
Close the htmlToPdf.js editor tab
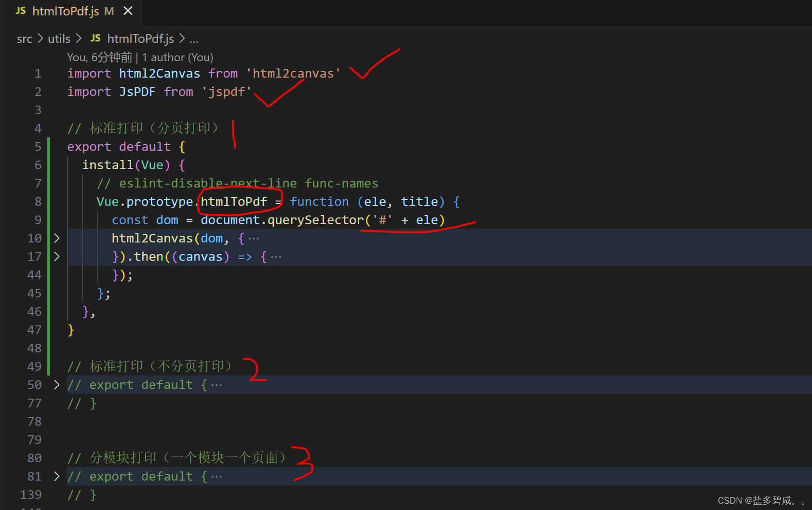[x=128, y=11]
